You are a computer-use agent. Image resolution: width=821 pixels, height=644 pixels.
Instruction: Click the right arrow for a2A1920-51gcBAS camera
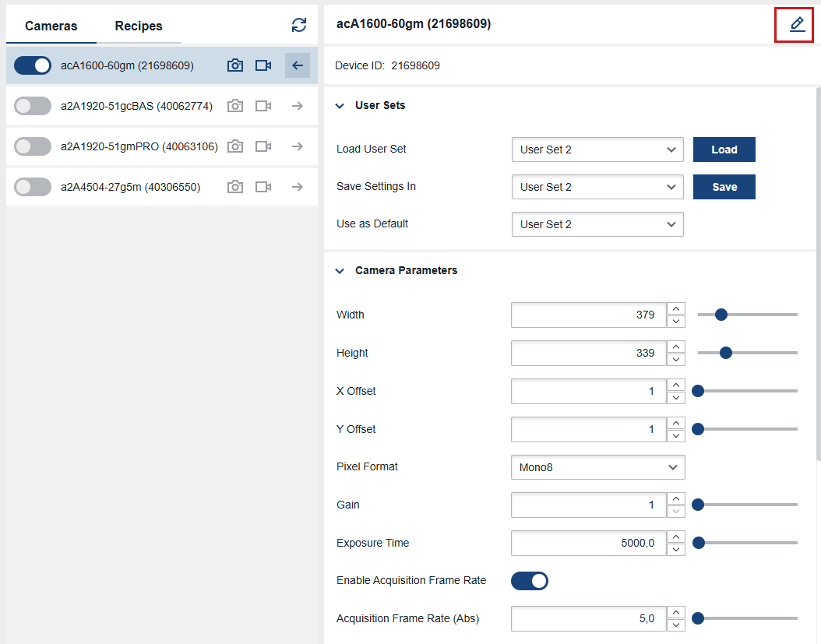(297, 106)
